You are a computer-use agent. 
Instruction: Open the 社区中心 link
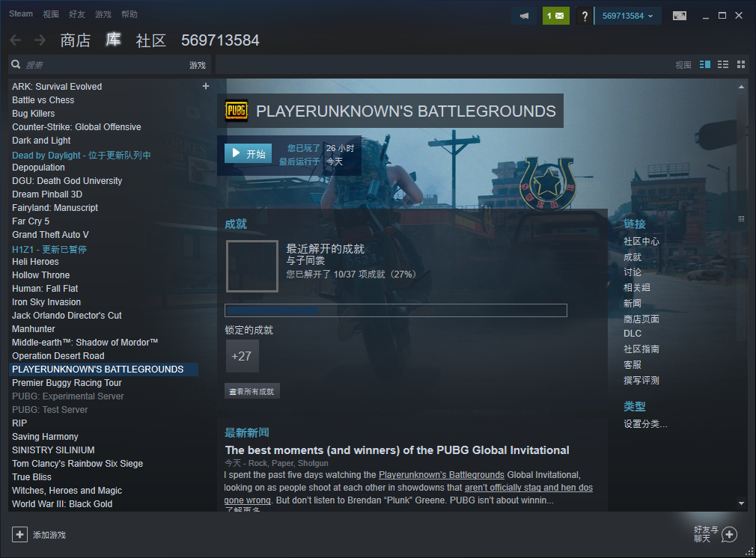point(641,242)
